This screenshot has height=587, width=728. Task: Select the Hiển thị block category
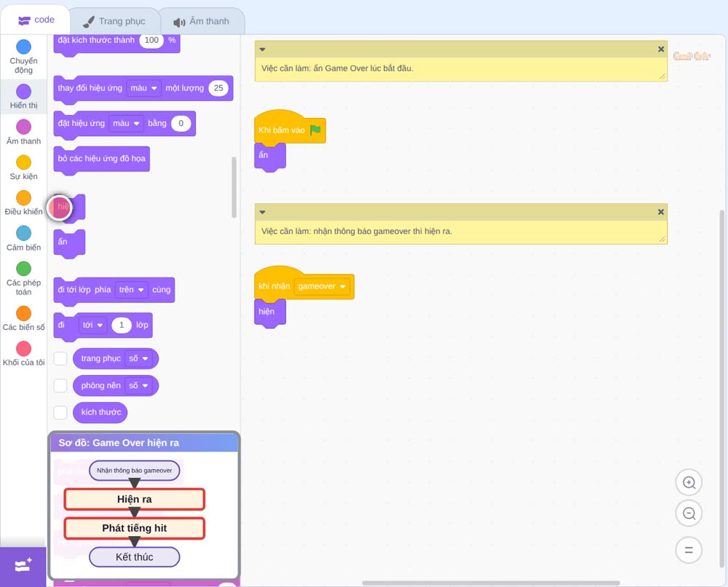pos(23,97)
